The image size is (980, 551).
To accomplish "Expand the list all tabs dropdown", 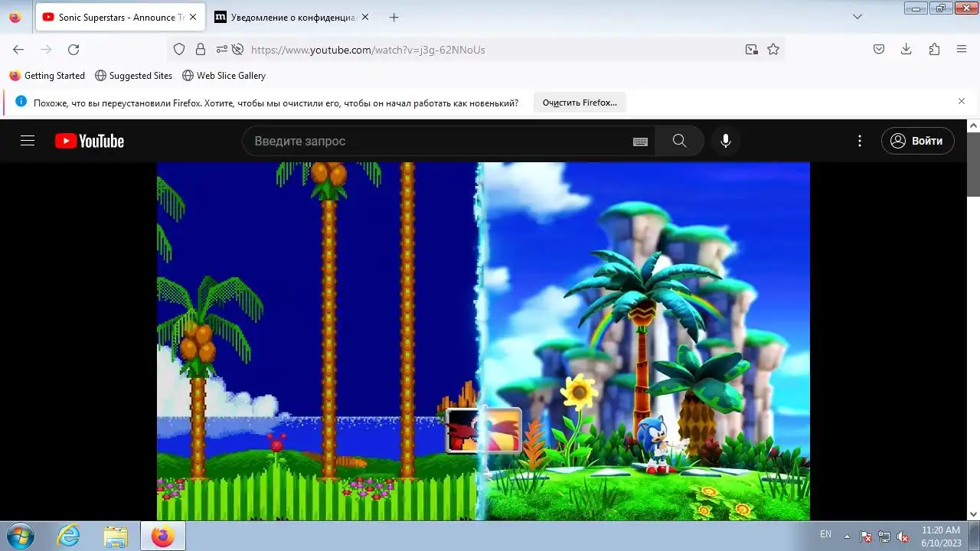I will pos(857,17).
